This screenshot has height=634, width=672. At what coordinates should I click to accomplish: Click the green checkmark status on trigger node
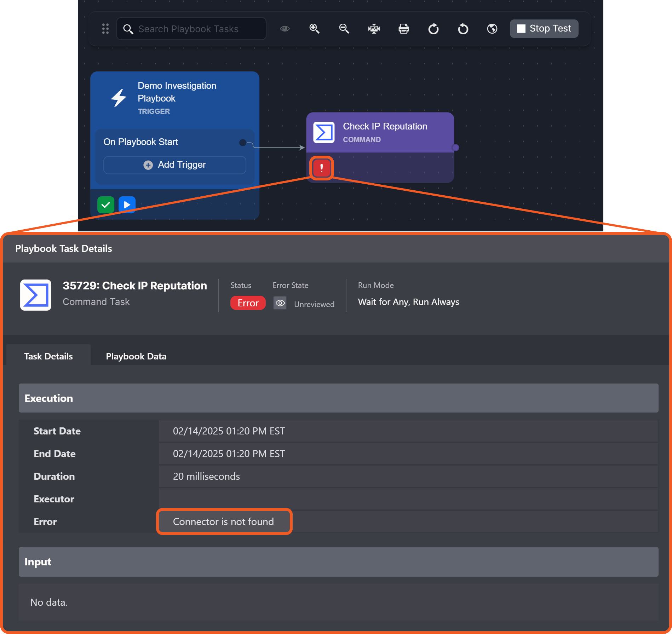(105, 205)
